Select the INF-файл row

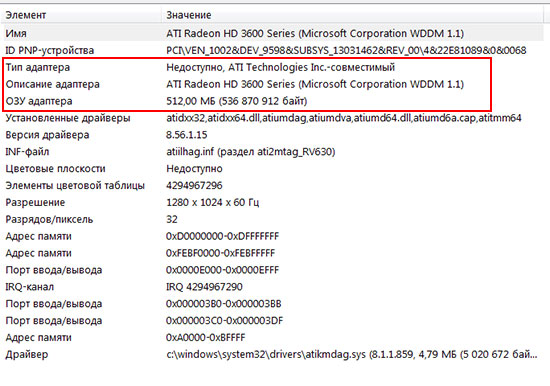click(27, 152)
